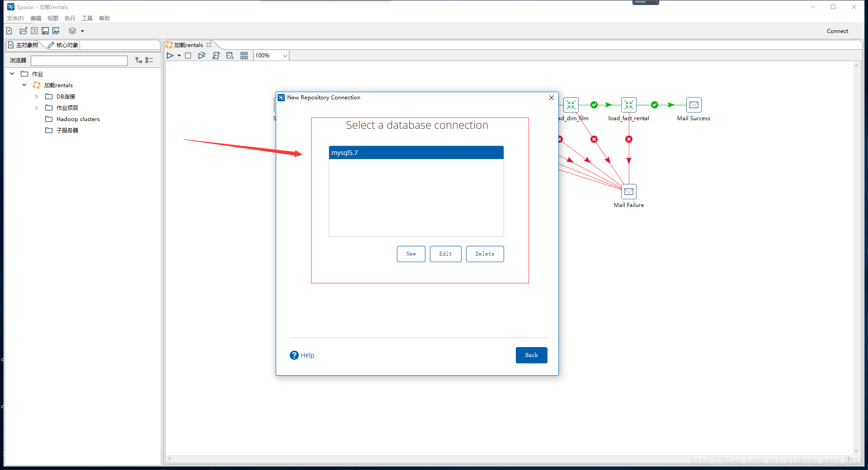Select mysql5.7 database connection

click(416, 153)
